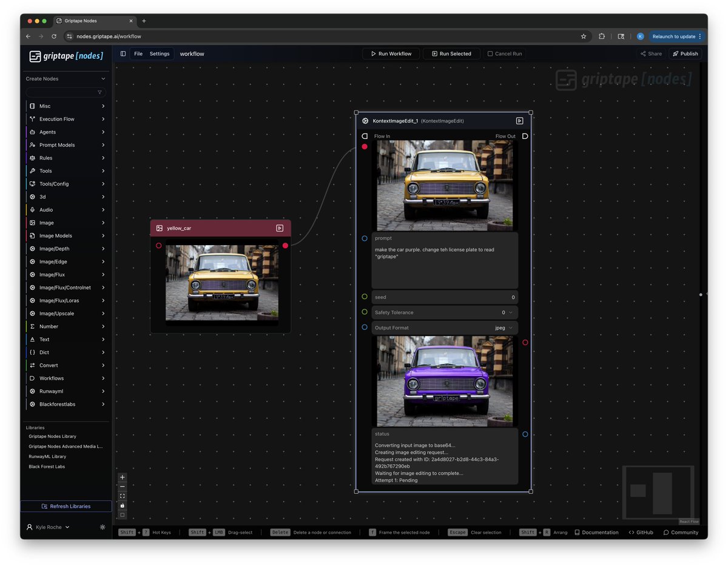Image resolution: width=728 pixels, height=566 pixels.
Task: Click the image icon on yellow_car node header
Action: point(160,228)
